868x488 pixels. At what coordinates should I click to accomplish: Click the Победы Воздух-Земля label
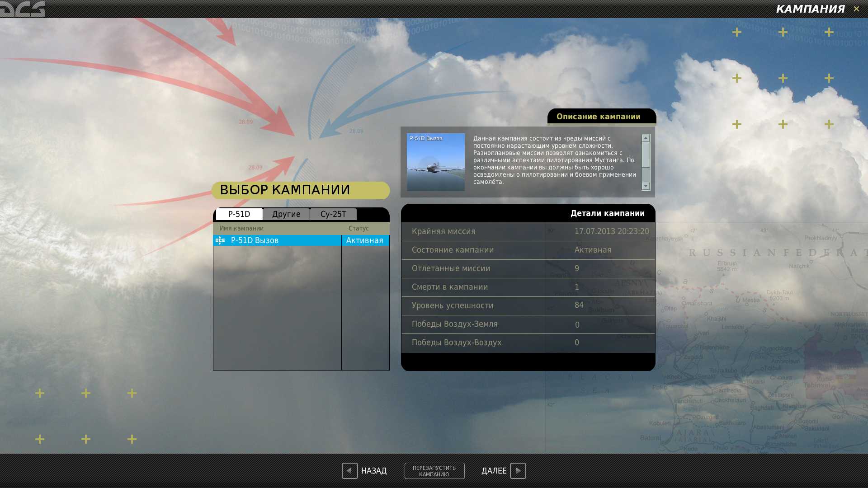click(x=454, y=324)
